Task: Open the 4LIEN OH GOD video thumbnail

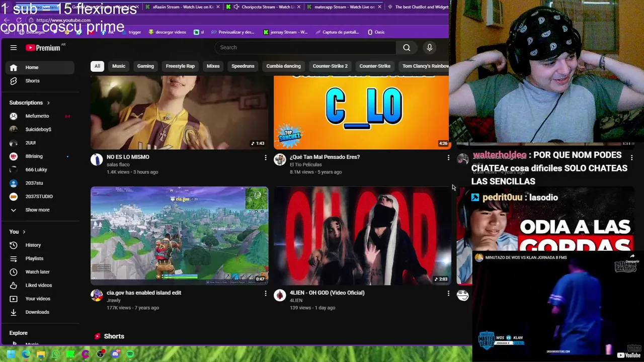Action: click(362, 236)
